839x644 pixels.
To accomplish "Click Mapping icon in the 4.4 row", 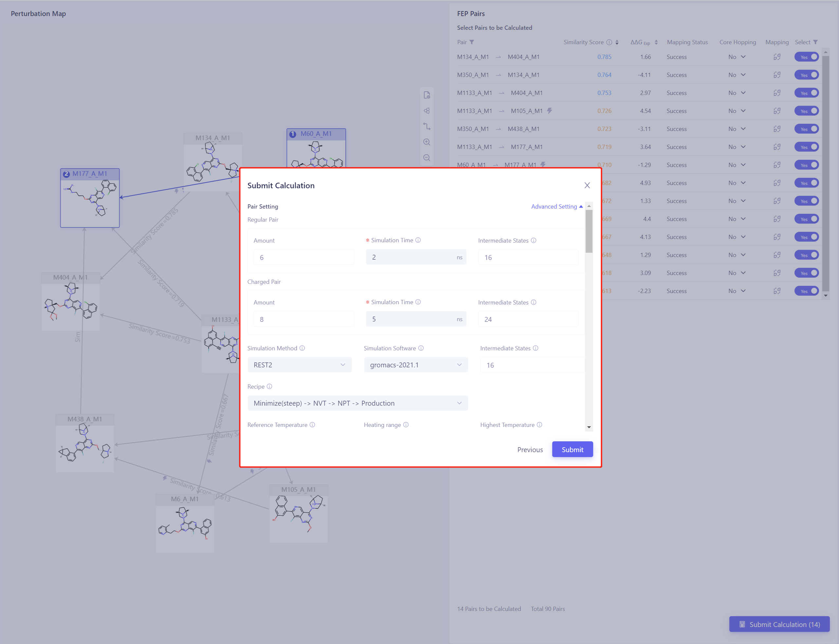I will click(777, 219).
